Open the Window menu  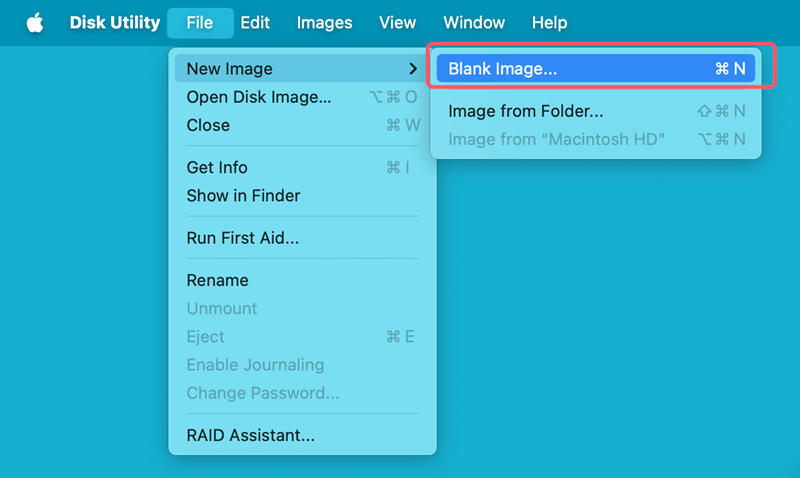click(474, 23)
